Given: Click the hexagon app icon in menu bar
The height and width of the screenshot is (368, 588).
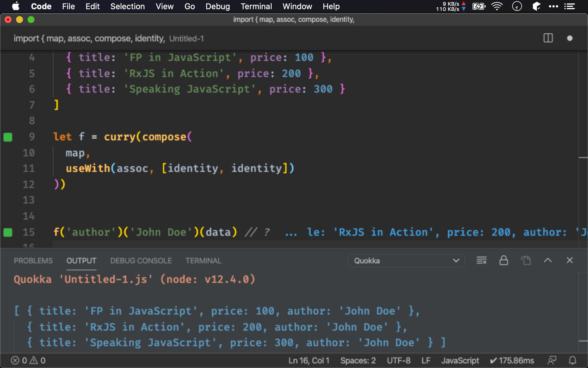Looking at the screenshot, I should tap(536, 6).
